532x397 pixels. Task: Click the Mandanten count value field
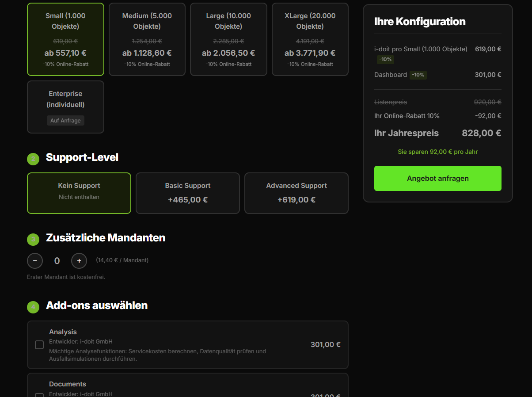[57, 261]
